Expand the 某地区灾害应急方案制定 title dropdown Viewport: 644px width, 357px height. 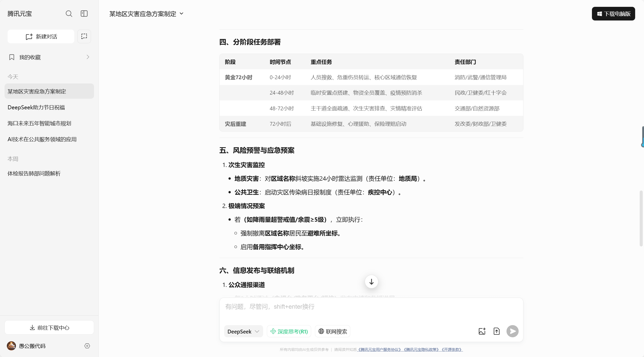click(x=181, y=14)
